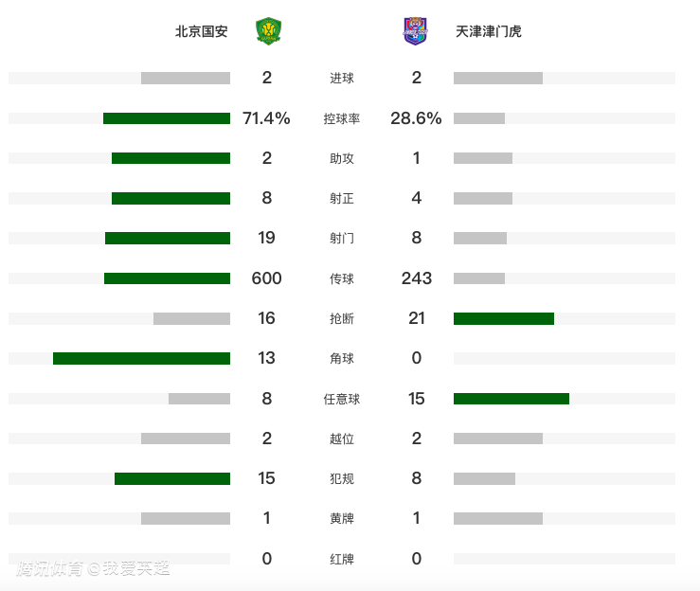Click the 腾讯体育 watermark text
The height and width of the screenshot is (591, 700).
(x=50, y=568)
